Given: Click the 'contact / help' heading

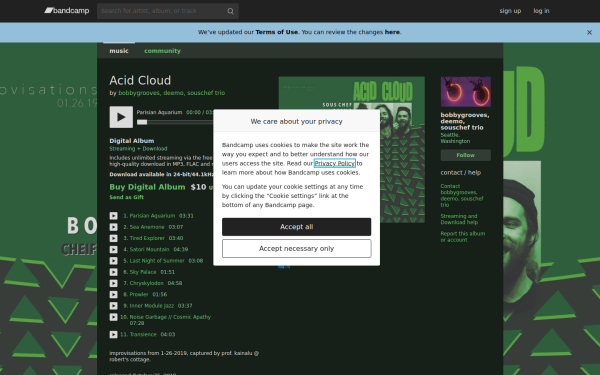Looking at the screenshot, I should 461,173.
